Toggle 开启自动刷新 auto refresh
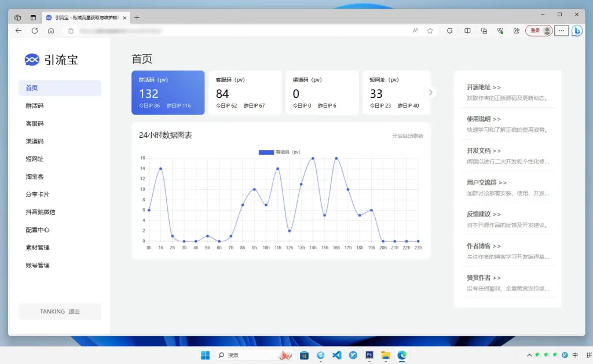 [407, 136]
